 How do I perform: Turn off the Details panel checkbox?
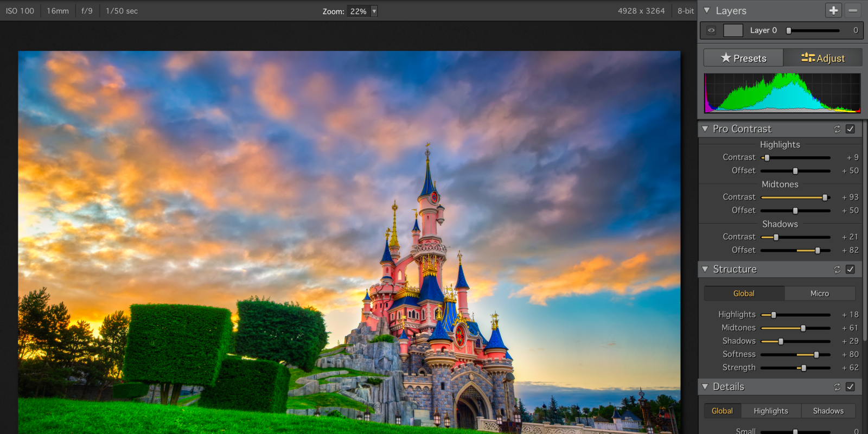[x=850, y=387]
